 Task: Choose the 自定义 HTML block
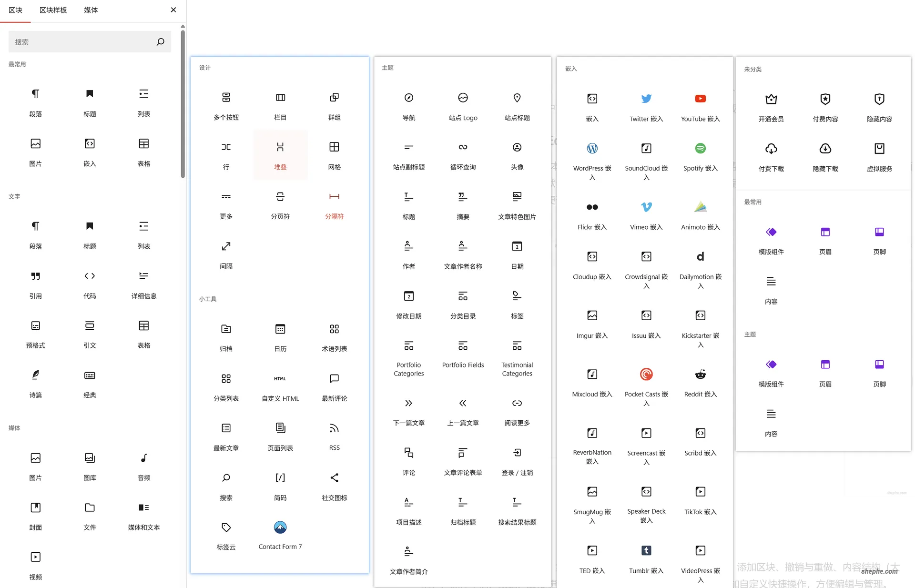(x=280, y=379)
